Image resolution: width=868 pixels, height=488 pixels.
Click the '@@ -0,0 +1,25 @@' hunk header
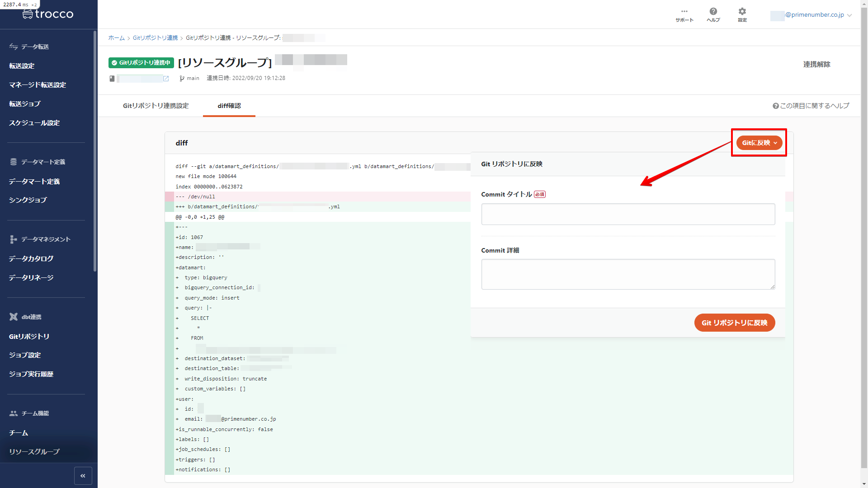pos(200,217)
